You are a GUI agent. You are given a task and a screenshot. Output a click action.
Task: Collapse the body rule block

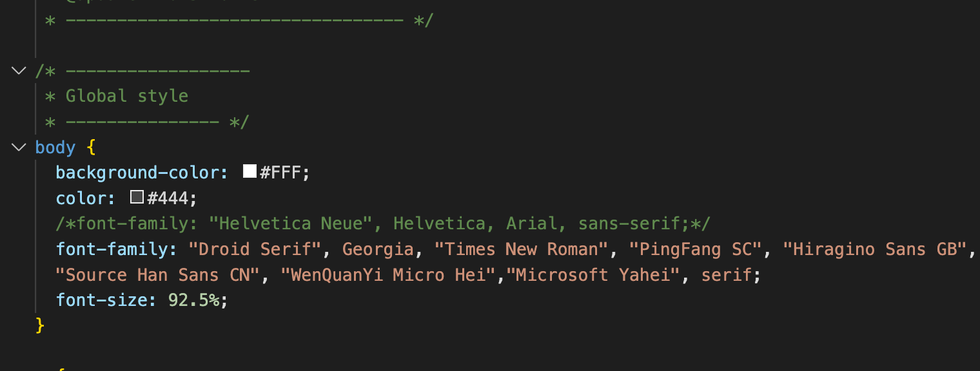pyautogui.click(x=19, y=147)
